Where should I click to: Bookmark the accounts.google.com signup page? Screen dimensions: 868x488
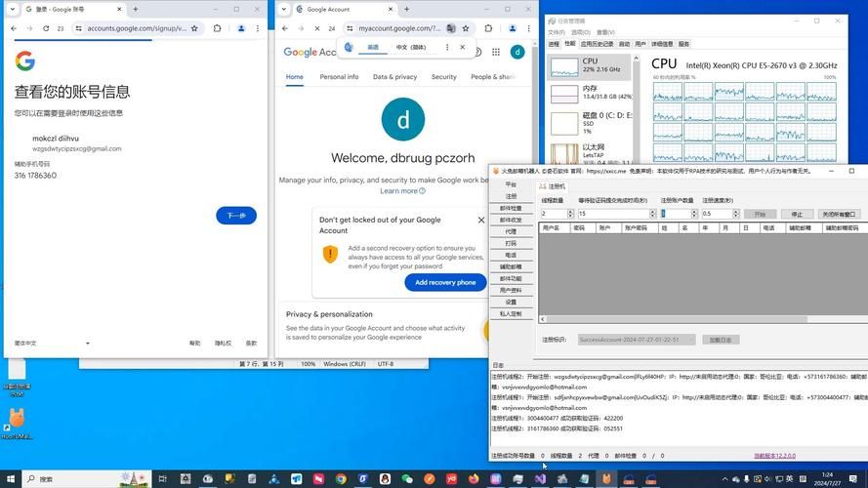click(194, 28)
